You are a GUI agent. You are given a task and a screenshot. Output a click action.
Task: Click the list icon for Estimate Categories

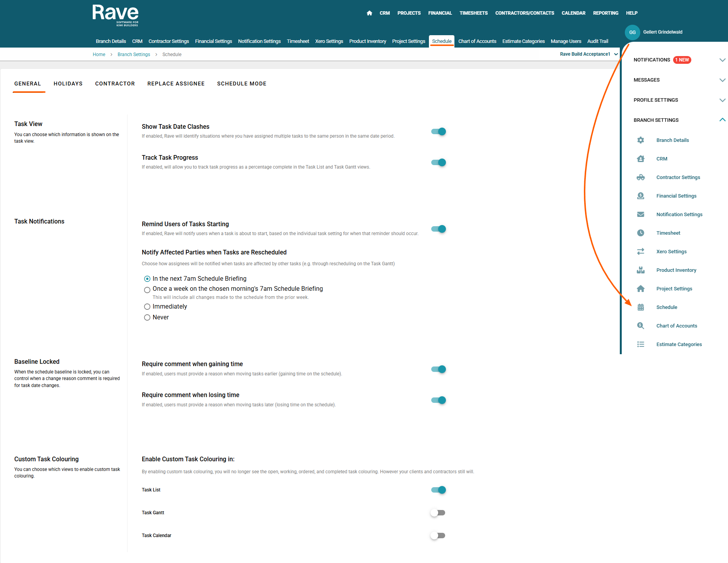coord(641,344)
